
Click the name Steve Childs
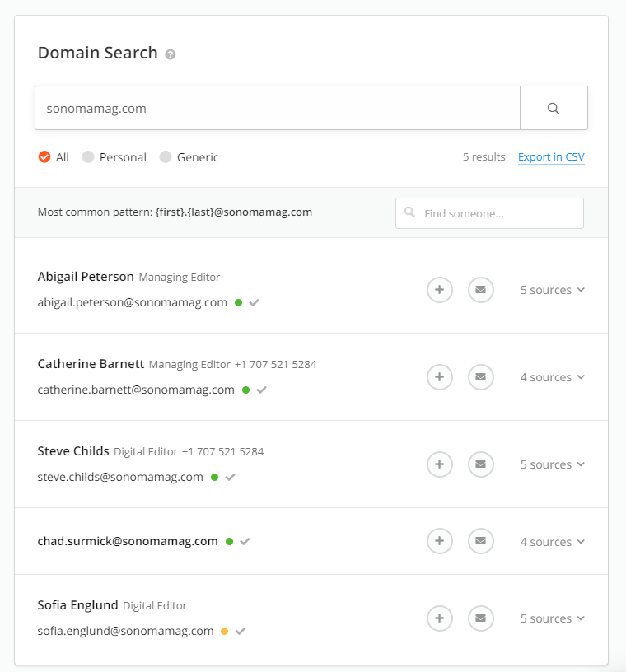(x=73, y=451)
